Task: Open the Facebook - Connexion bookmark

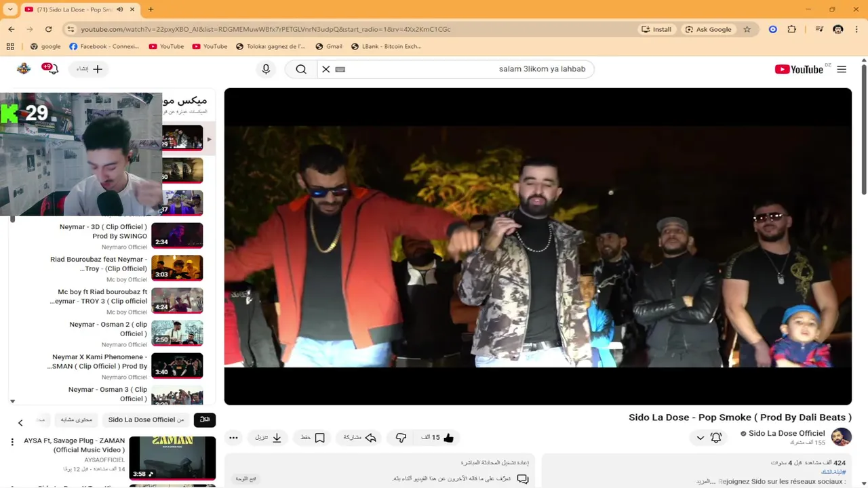Action: click(104, 46)
